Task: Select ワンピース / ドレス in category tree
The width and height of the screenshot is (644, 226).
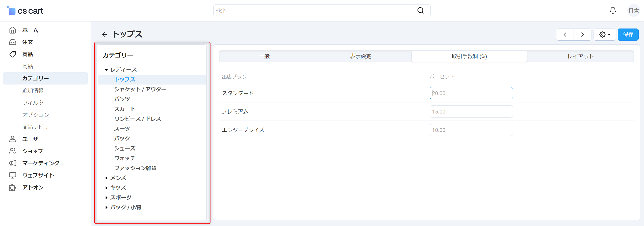Action: (x=138, y=119)
